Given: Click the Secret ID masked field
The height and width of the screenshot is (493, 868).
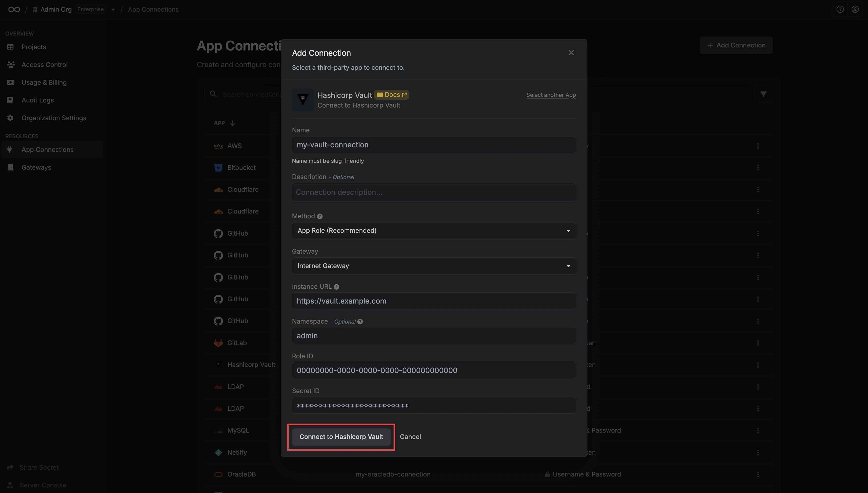Looking at the screenshot, I should point(434,405).
